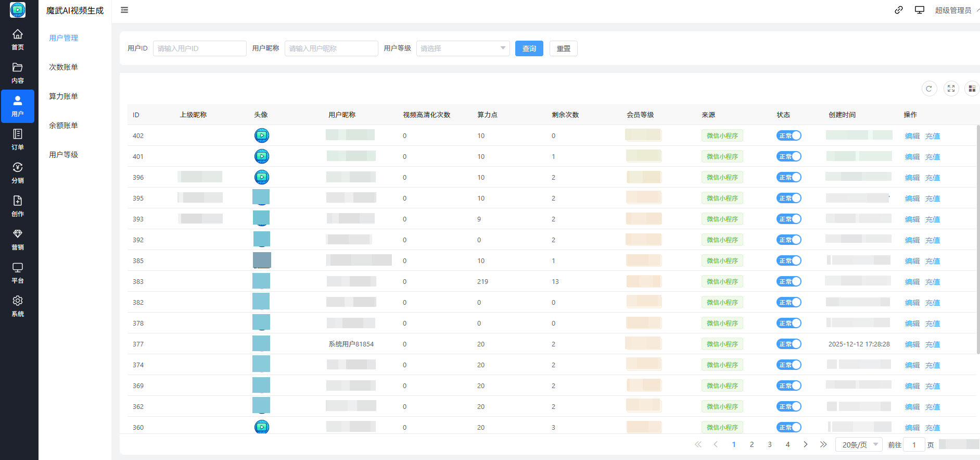Focus the 用户ID input field

[x=199, y=48]
